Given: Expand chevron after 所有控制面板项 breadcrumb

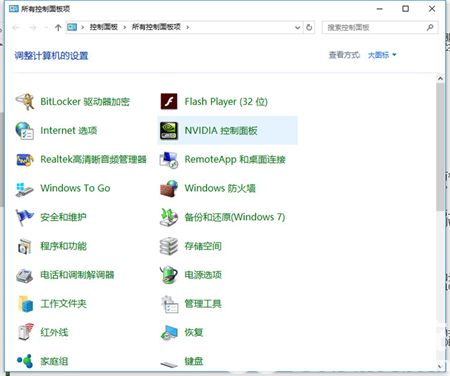Looking at the screenshot, I should click(188, 27).
